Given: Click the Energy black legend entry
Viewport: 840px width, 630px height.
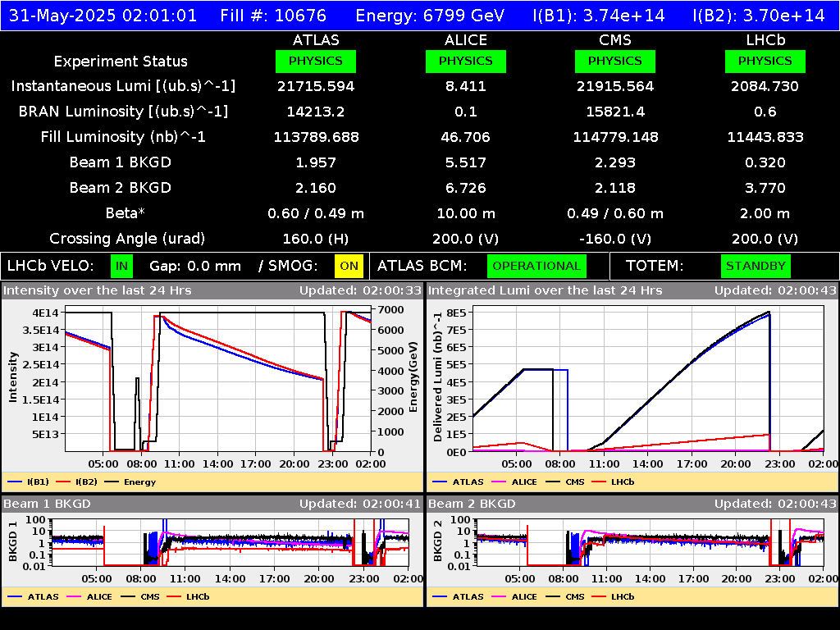Looking at the screenshot, I should pos(130,482).
